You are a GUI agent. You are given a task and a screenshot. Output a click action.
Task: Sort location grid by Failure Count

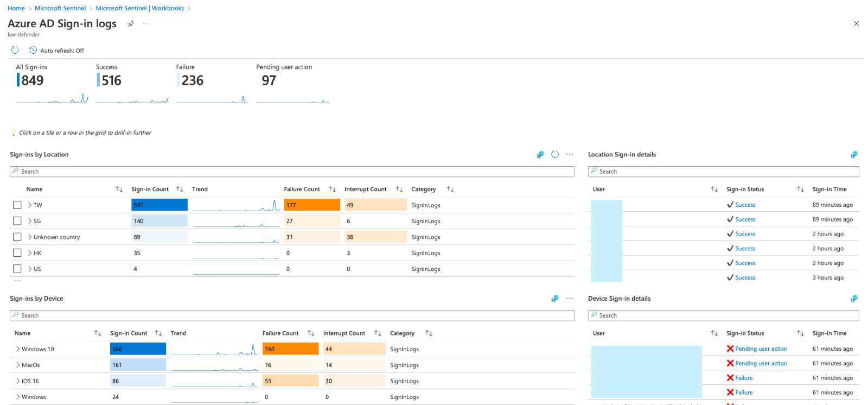(x=333, y=189)
